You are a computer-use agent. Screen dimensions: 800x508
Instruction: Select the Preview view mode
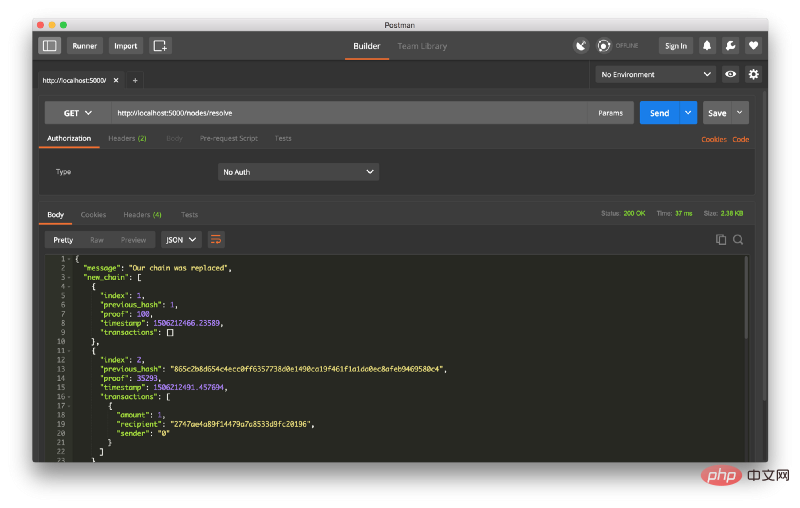[x=134, y=240]
